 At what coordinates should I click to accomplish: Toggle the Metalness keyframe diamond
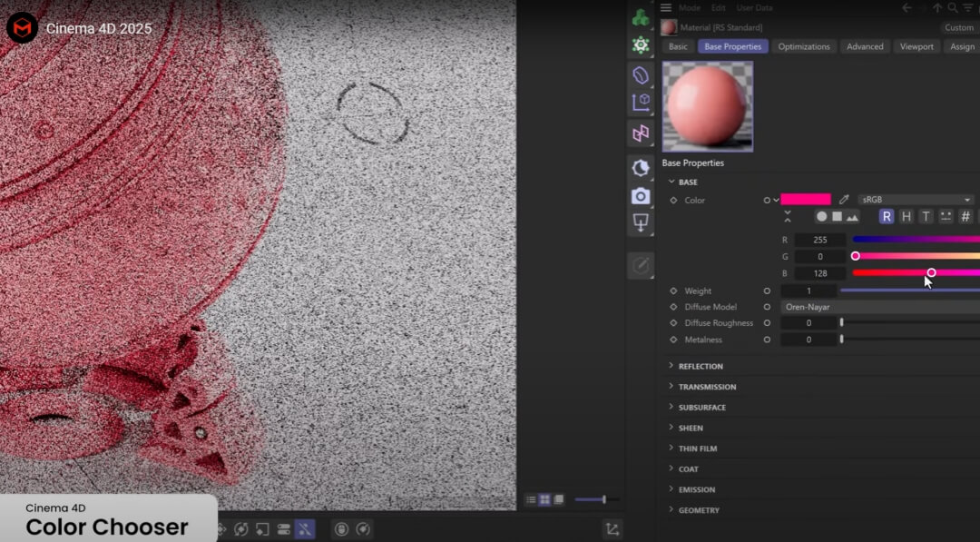[673, 340]
